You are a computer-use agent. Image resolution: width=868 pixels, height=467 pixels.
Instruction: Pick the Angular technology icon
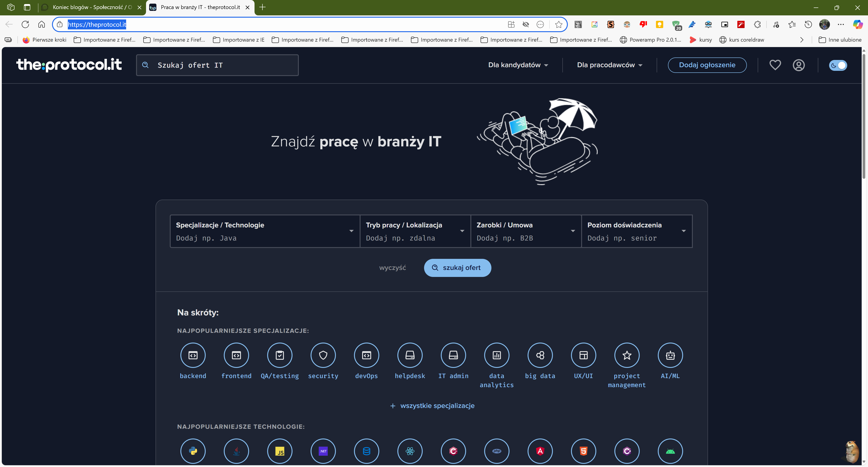point(540,451)
